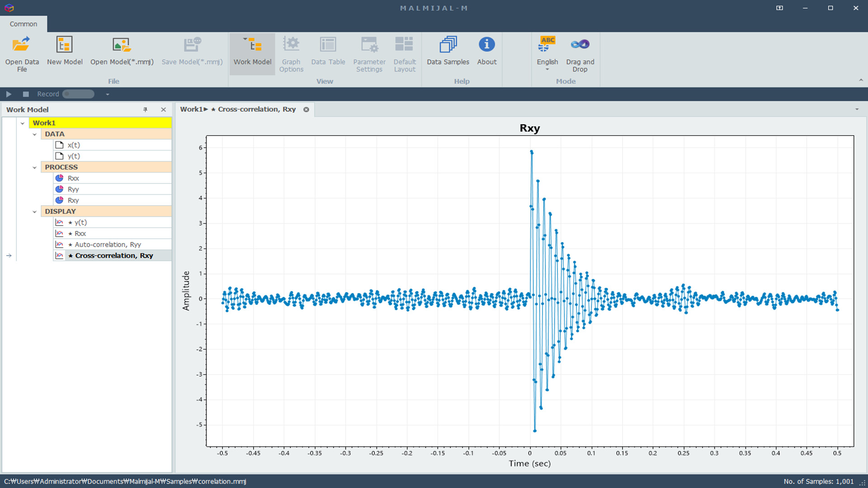Switch to the Common ribbon tab
The image size is (868, 488).
pyautogui.click(x=24, y=24)
